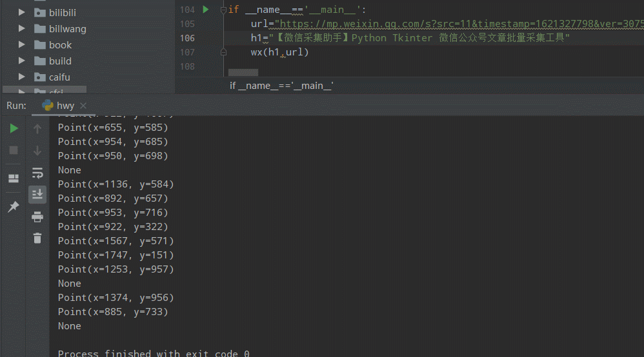This screenshot has width=644, height=357.
Task: Click the if __name__ breadcrumb below editor
Action: (281, 85)
